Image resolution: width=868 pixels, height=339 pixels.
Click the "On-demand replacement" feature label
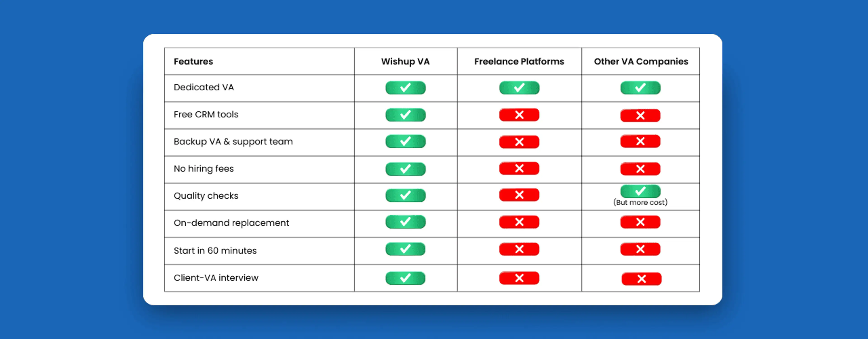pyautogui.click(x=231, y=223)
